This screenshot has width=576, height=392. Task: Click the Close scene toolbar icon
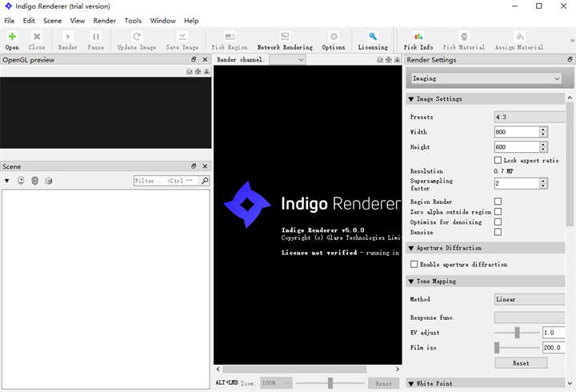(x=37, y=36)
